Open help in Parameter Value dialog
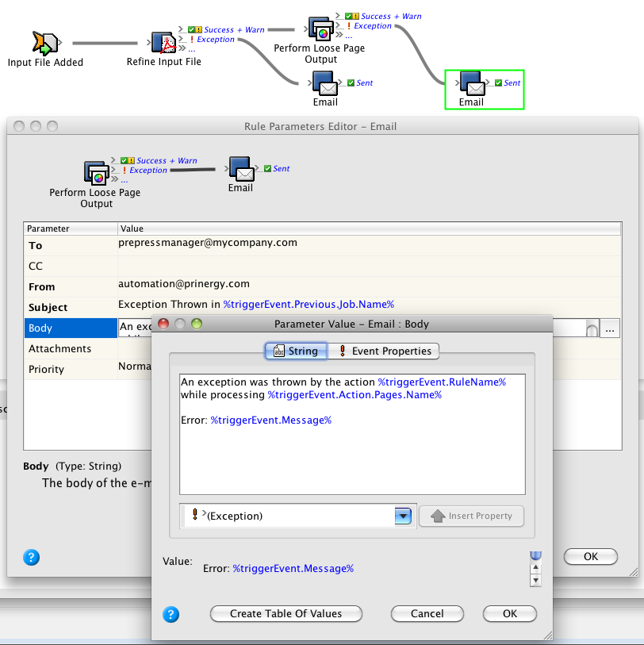The image size is (644, 645). tap(171, 614)
